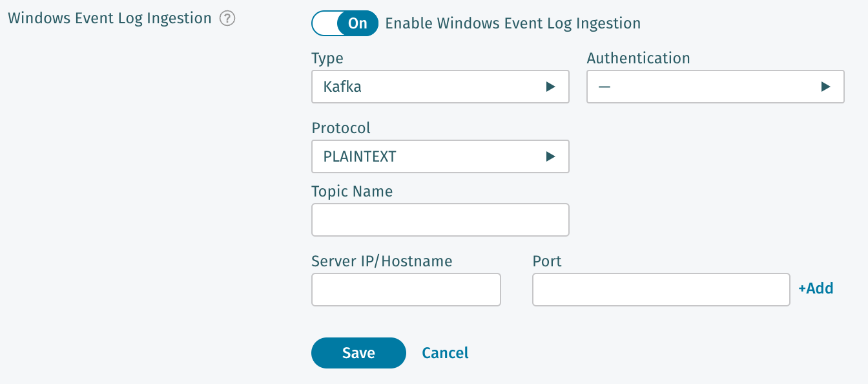Click the Topic Name field label

pyautogui.click(x=352, y=191)
